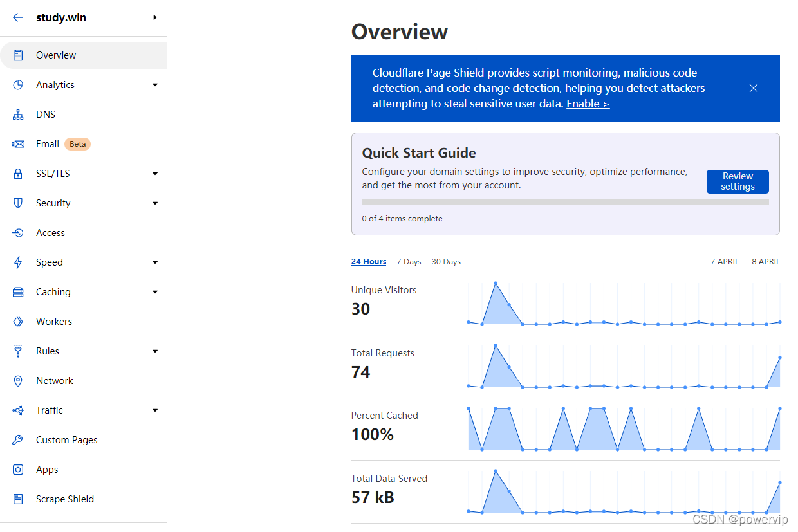Click the back arrow beside study.win
Image resolution: width=798 pixels, height=532 pixels.
click(18, 18)
